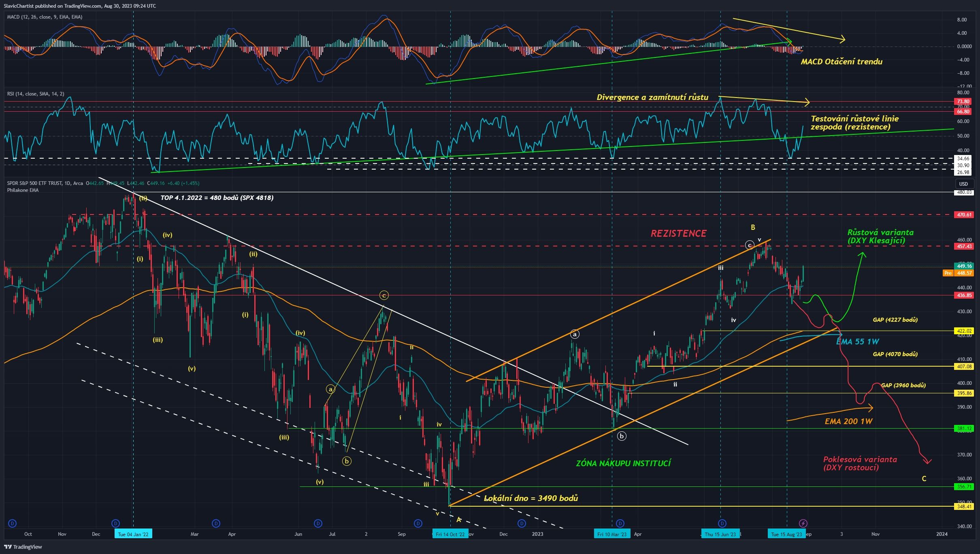Click the dividend D icon near Fri 10 Mar '23

(x=620, y=523)
